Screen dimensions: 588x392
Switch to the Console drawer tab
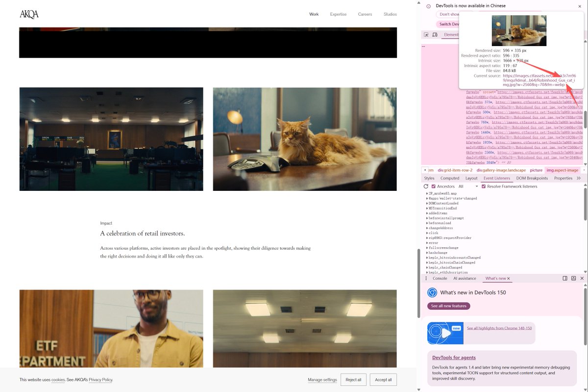(x=440, y=279)
